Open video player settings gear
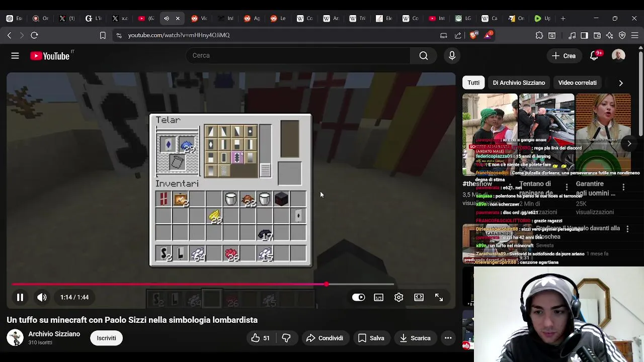The height and width of the screenshot is (362, 644). tap(399, 297)
